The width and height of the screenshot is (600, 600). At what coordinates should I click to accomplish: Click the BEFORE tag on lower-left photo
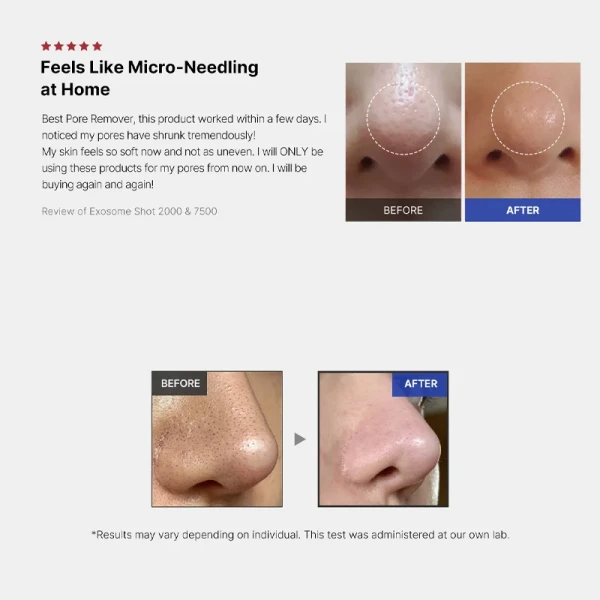click(179, 383)
